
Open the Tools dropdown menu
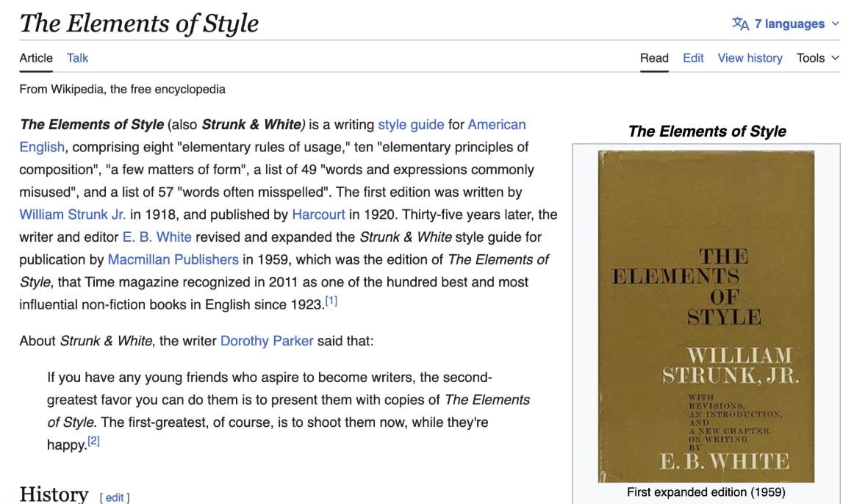click(x=817, y=58)
